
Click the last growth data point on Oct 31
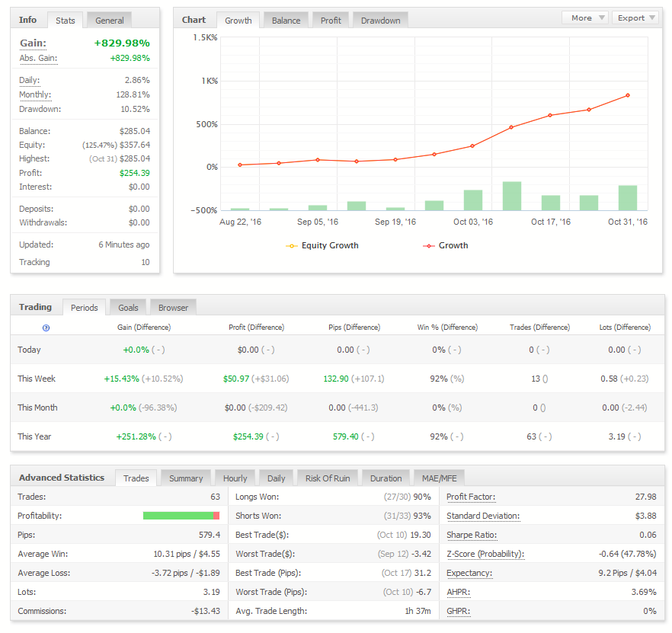(x=628, y=95)
